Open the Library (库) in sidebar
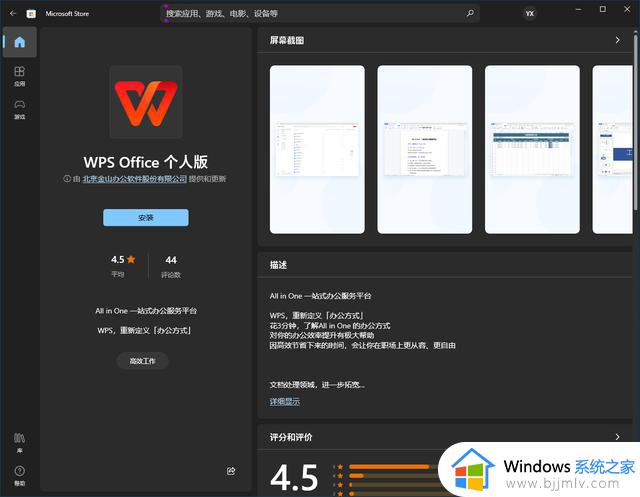640x497 pixels. point(20,443)
